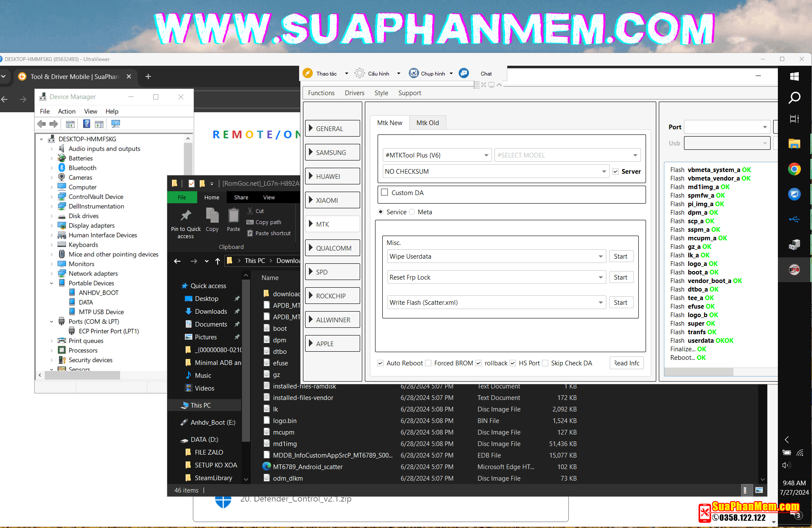812x528 pixels.
Task: Enable the Custom DA checkbox
Action: pyautogui.click(x=384, y=193)
